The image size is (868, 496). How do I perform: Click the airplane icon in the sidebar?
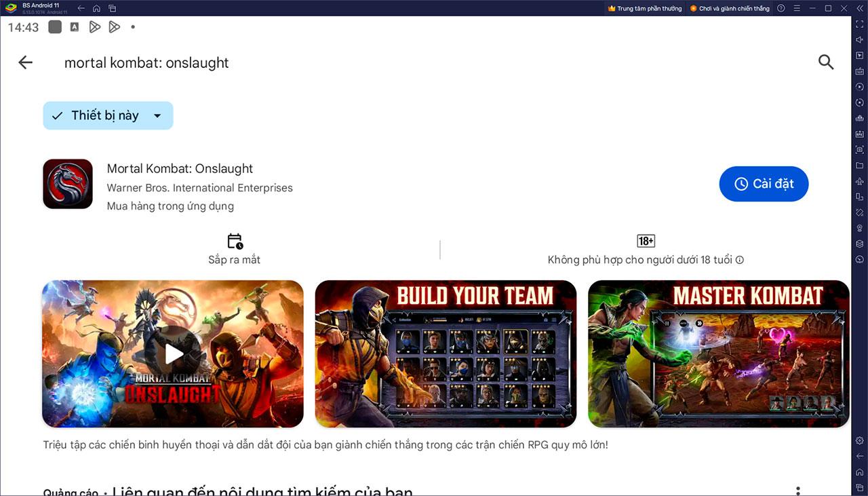(x=859, y=181)
